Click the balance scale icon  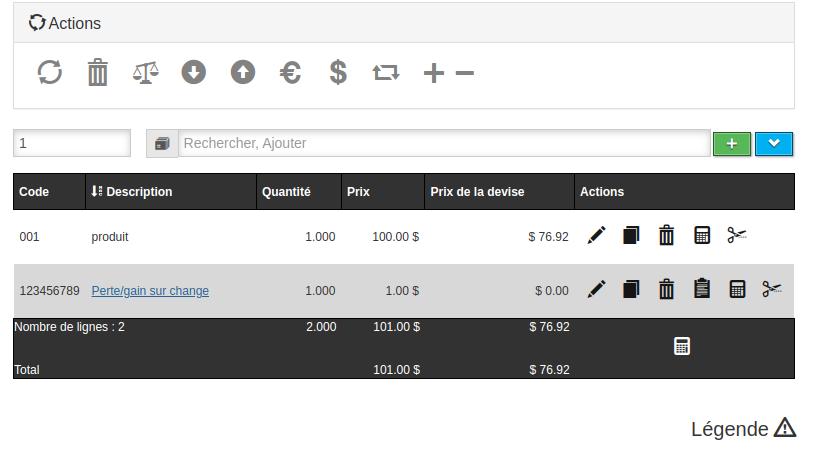(145, 73)
